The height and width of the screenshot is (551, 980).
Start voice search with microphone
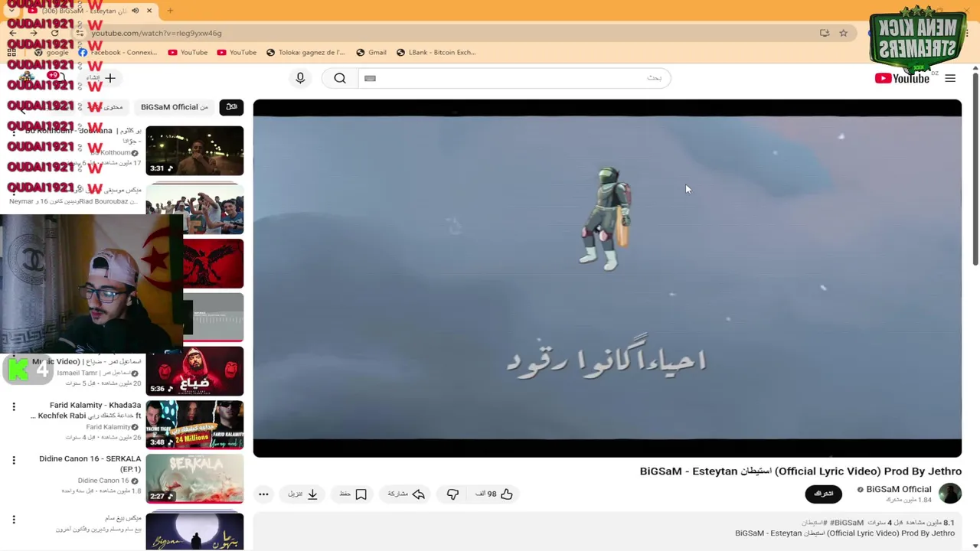point(300,78)
